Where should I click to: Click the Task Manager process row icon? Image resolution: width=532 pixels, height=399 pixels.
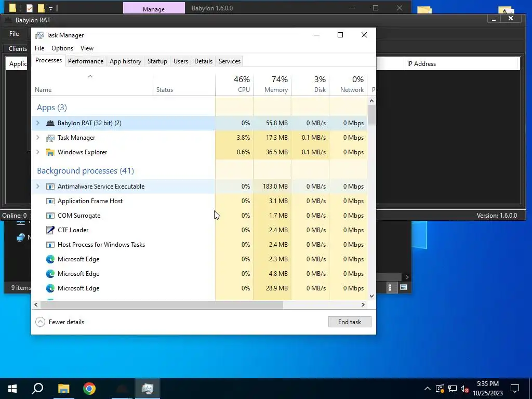tap(50, 138)
